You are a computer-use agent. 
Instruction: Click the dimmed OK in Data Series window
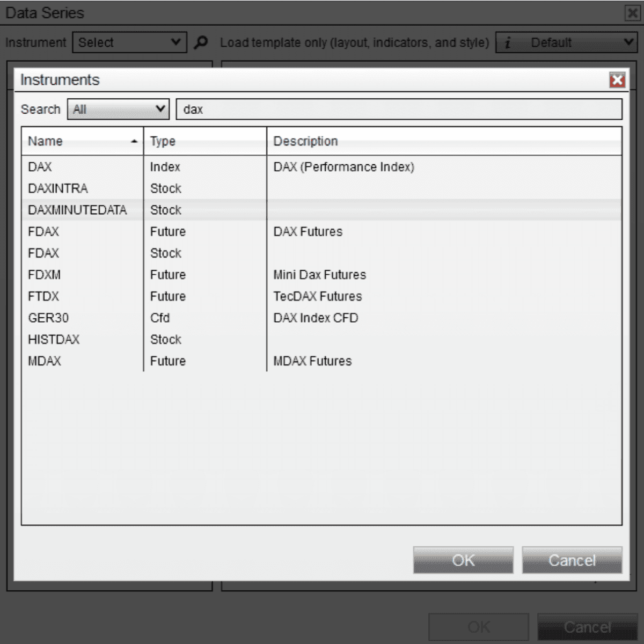click(x=479, y=627)
